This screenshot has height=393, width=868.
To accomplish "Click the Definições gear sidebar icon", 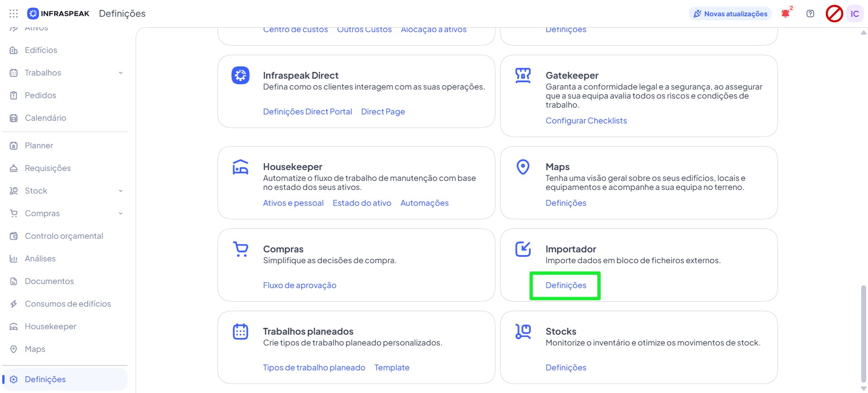I will coord(14,379).
